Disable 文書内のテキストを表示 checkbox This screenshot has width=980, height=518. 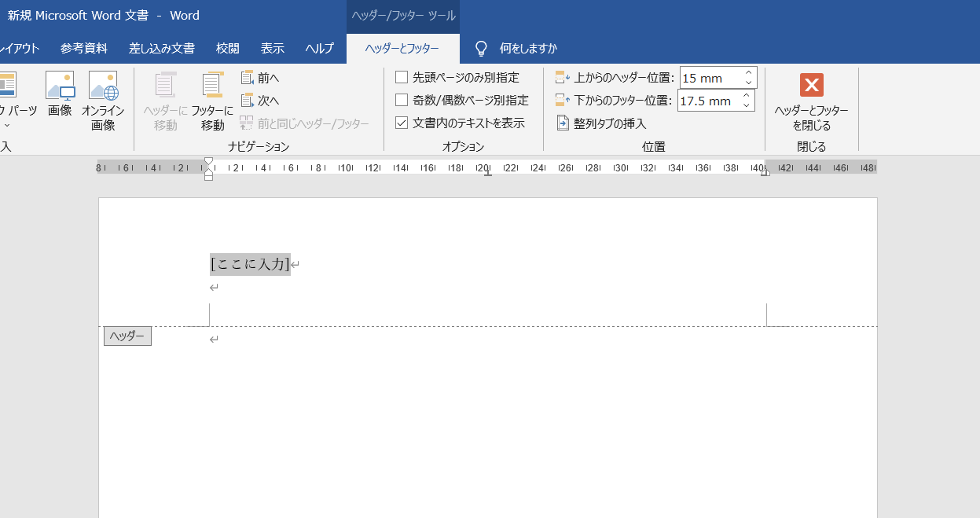click(401, 123)
